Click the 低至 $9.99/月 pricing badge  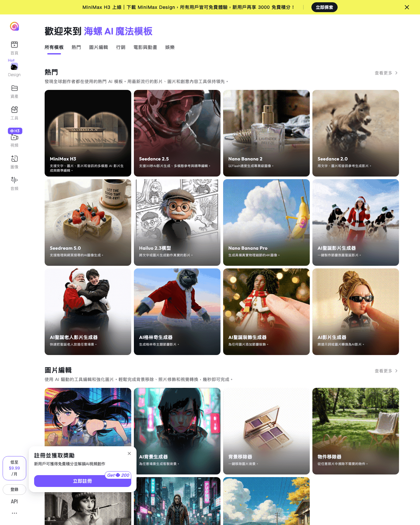[14, 468]
